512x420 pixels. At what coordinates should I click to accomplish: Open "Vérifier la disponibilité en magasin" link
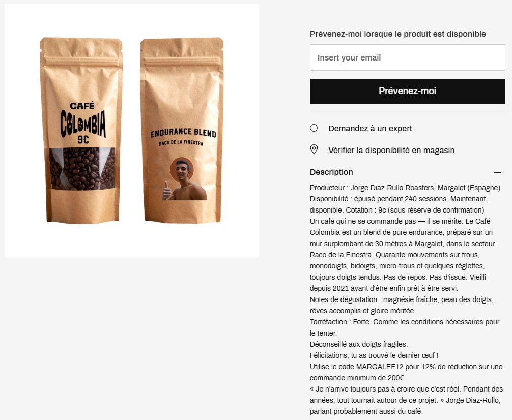tap(391, 150)
